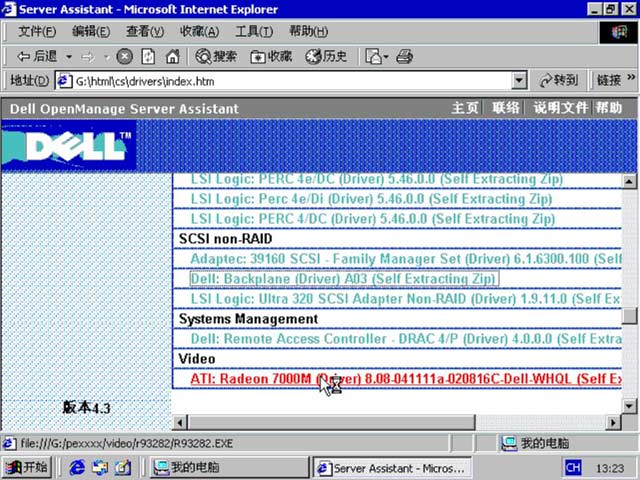This screenshot has height=480, width=640.
Task: Open the 收藏(A) menu
Action: [200, 31]
